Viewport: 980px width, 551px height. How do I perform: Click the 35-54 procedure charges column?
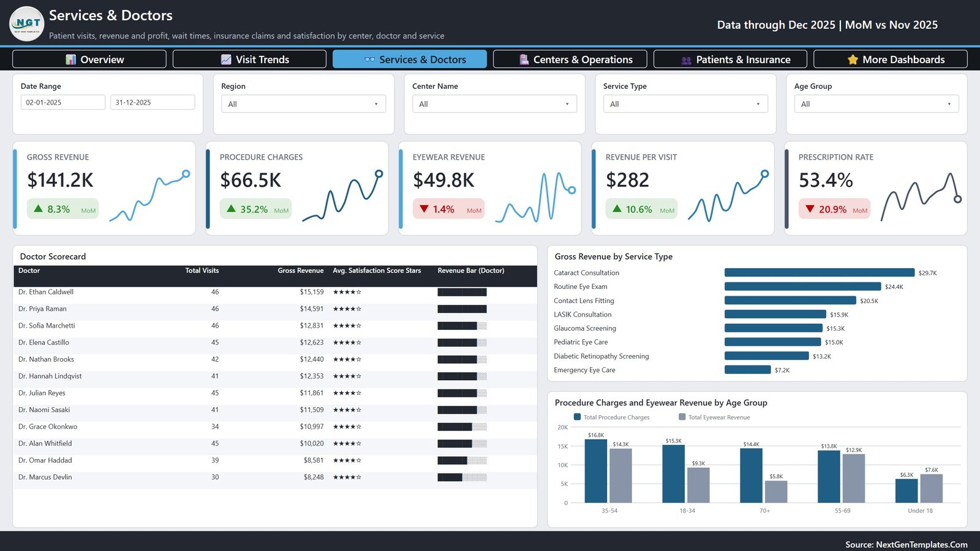pyautogui.click(x=596, y=471)
